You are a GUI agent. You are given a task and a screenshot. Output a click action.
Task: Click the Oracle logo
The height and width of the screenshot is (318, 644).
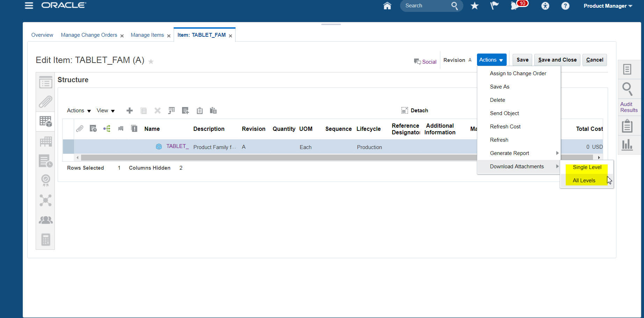[x=64, y=5]
